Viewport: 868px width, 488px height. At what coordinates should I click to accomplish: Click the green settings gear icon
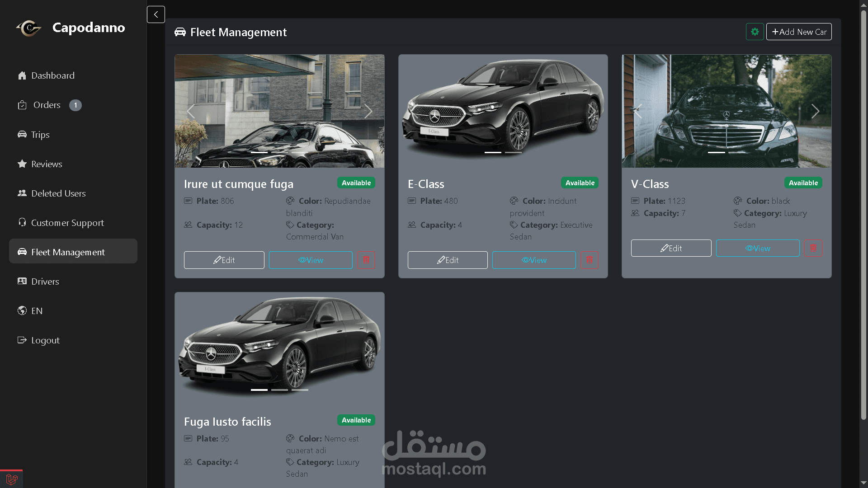tap(755, 32)
